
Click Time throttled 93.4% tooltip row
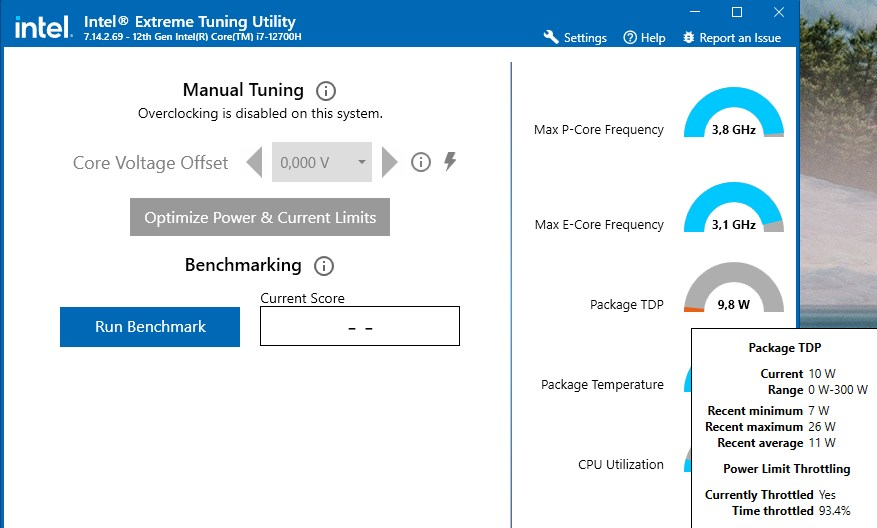(x=791, y=511)
